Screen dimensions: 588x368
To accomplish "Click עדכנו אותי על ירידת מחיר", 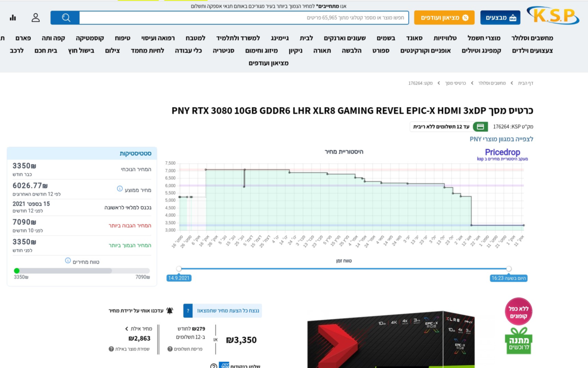I will [136, 310].
